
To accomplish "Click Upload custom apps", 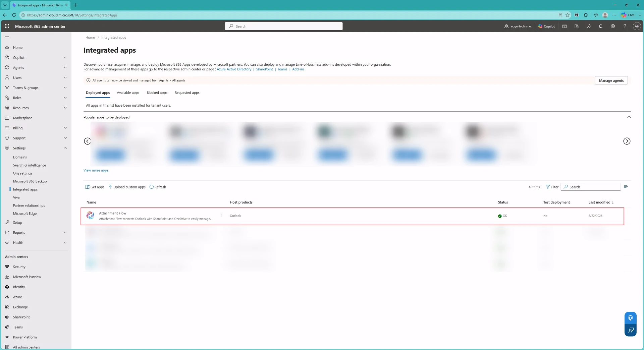I will coord(127,187).
